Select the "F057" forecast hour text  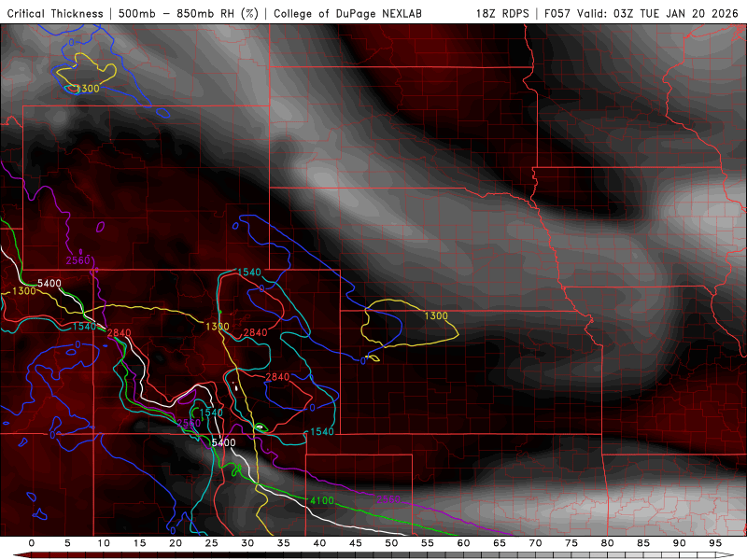(557, 13)
